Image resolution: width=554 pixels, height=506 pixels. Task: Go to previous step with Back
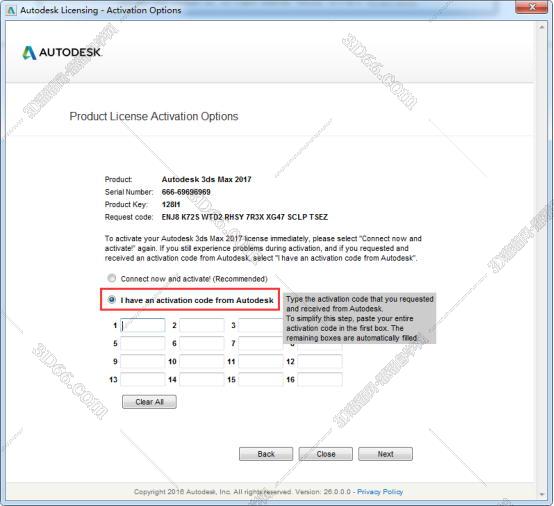(266, 454)
